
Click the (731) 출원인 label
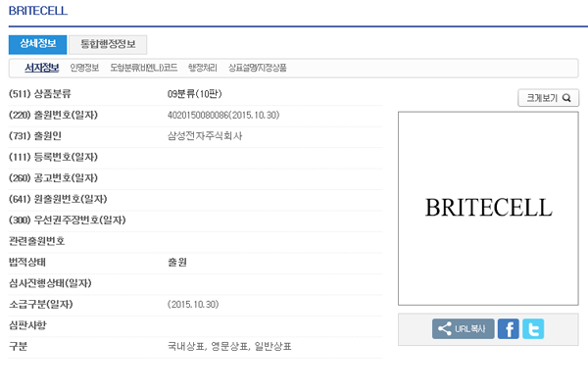[x=35, y=136]
